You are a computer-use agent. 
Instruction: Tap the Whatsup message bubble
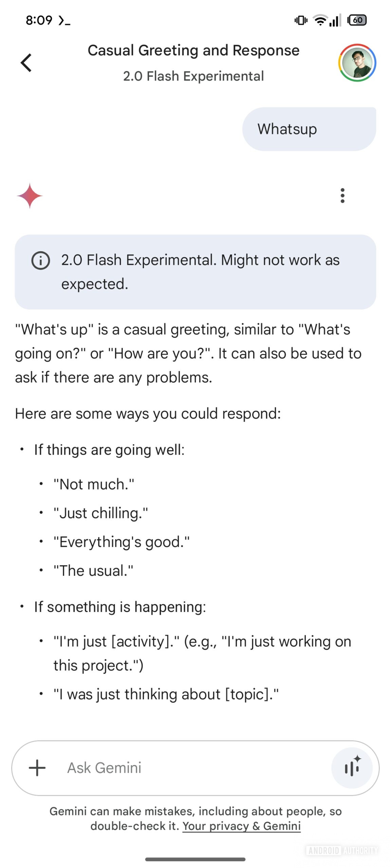pyautogui.click(x=309, y=129)
